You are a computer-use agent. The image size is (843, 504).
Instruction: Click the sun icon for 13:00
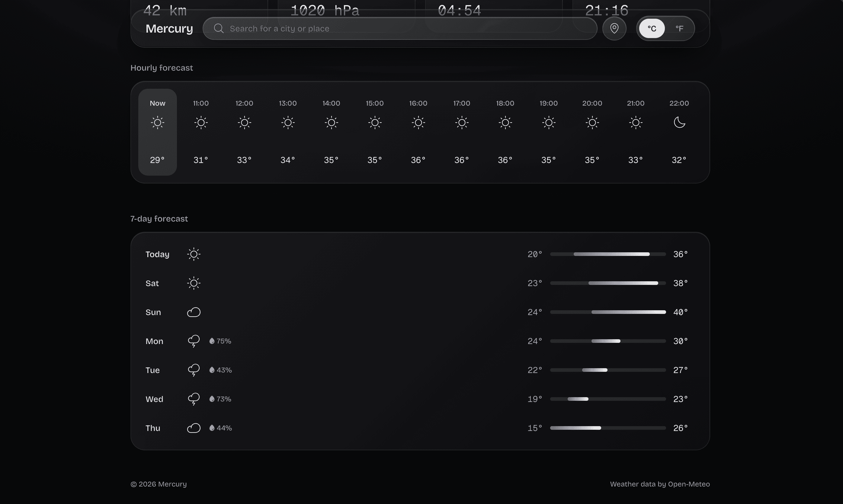(288, 123)
